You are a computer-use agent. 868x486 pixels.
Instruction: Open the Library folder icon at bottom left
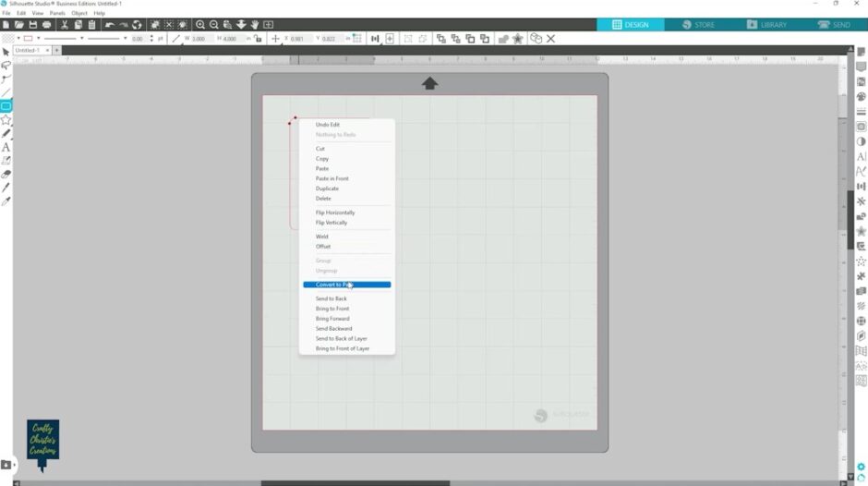click(x=6, y=465)
